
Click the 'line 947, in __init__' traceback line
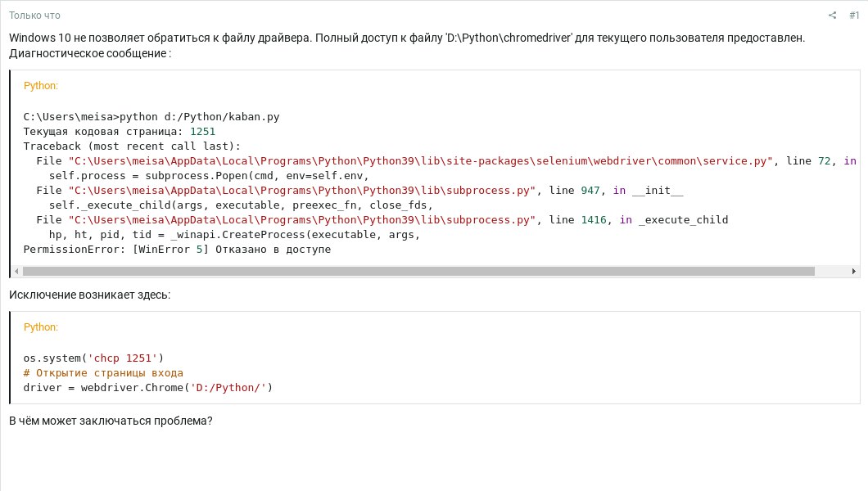359,190
